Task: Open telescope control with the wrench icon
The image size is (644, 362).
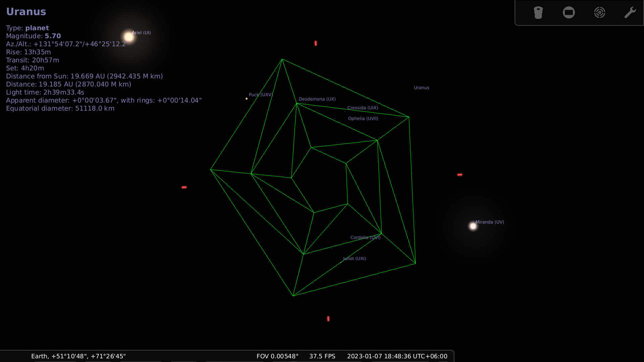Action: click(x=630, y=12)
